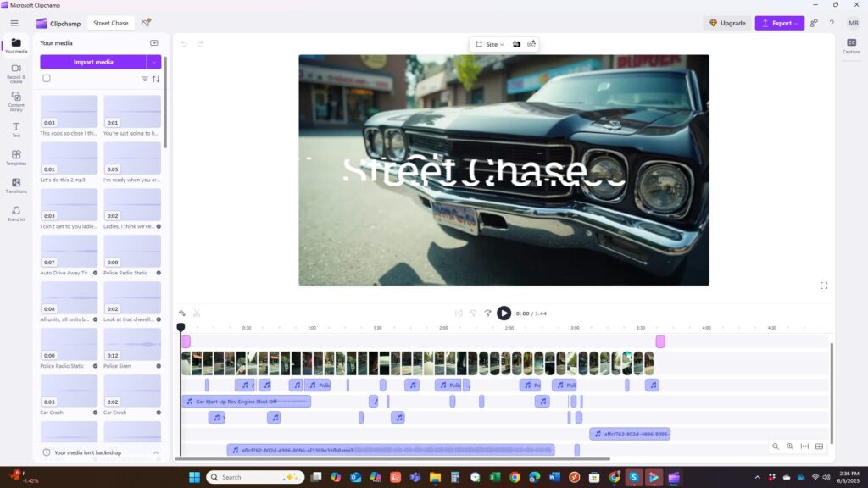
Task: Collapse the Your media panel
Action: click(154, 42)
